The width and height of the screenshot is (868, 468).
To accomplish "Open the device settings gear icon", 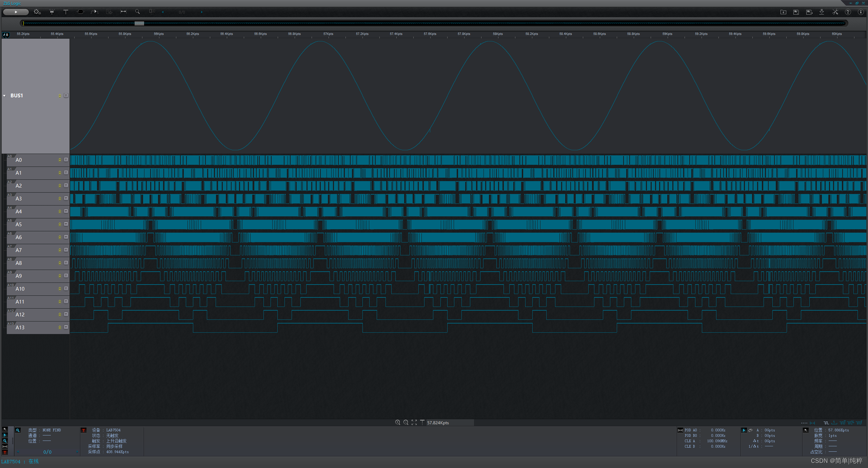I will (x=37, y=12).
